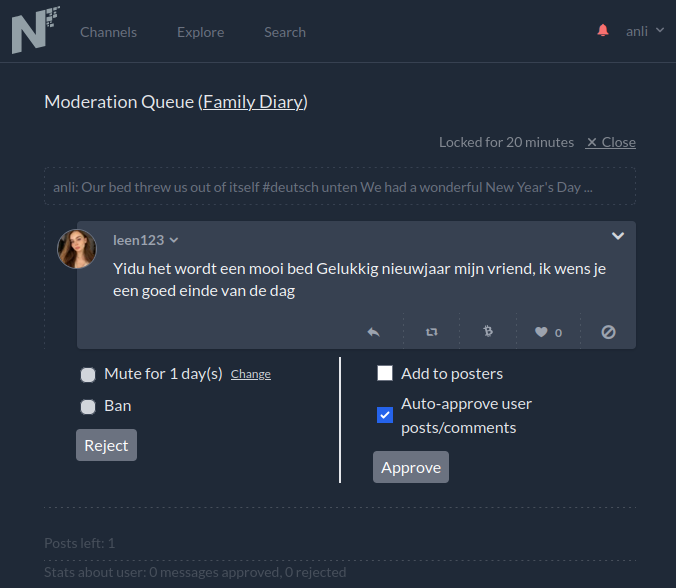This screenshot has width=676, height=588.
Task: Expand comment options chevron at top right
Action: tap(618, 236)
